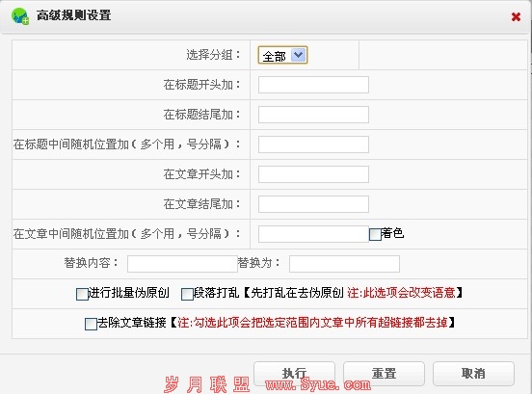
Task: Close the 高级规则设置 dialog with red X
Action: [x=516, y=16]
